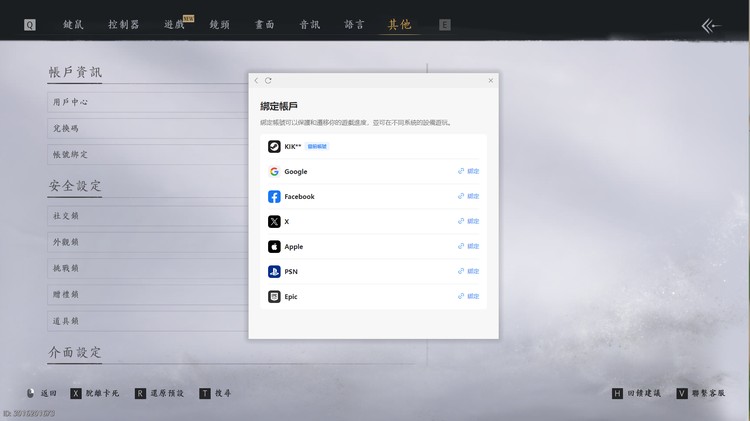750x421 pixels.
Task: Open the 遊戲 tab marked NEW
Action: click(175, 24)
